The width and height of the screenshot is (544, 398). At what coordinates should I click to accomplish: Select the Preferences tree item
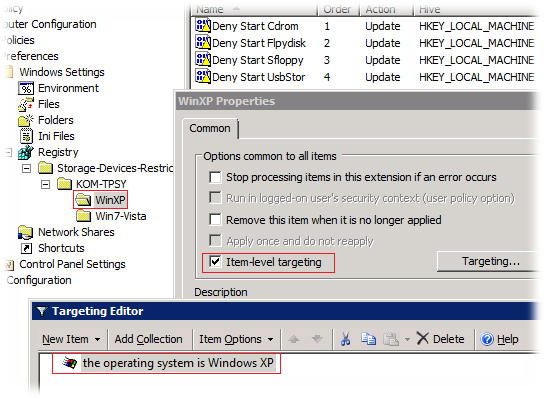click(31, 56)
